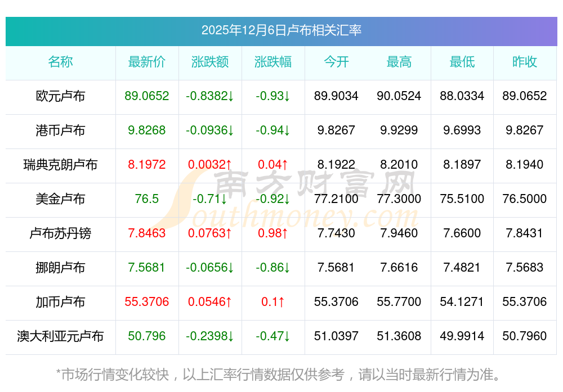Click the table title 2025年12月6日卢布相关汇率
The width and height of the screenshot is (563, 392).
[281, 30]
